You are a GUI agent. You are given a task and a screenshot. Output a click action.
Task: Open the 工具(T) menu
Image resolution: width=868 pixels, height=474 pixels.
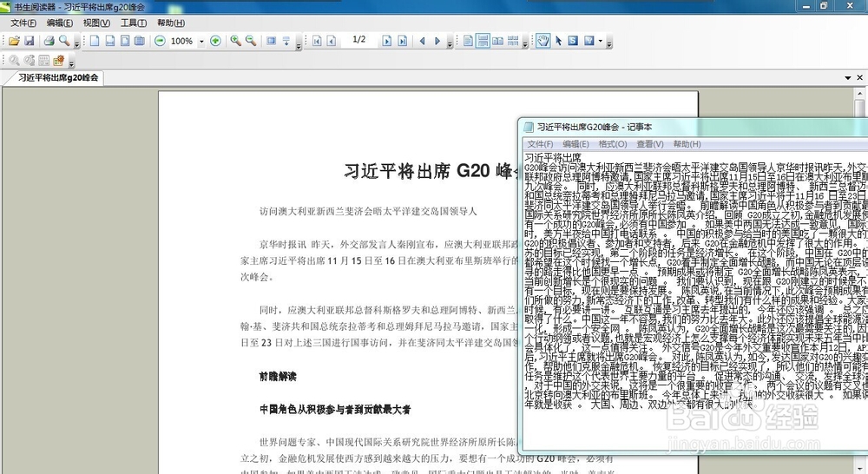tap(134, 23)
